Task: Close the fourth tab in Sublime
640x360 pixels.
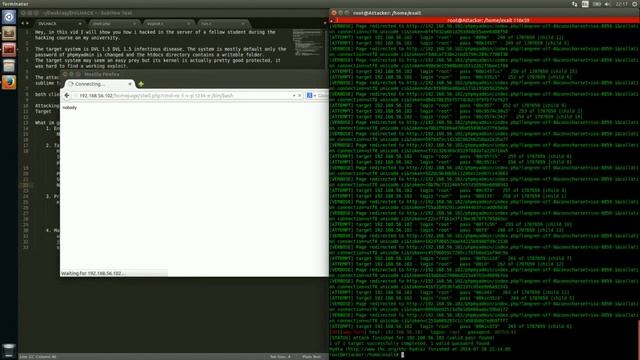Action: (243, 24)
